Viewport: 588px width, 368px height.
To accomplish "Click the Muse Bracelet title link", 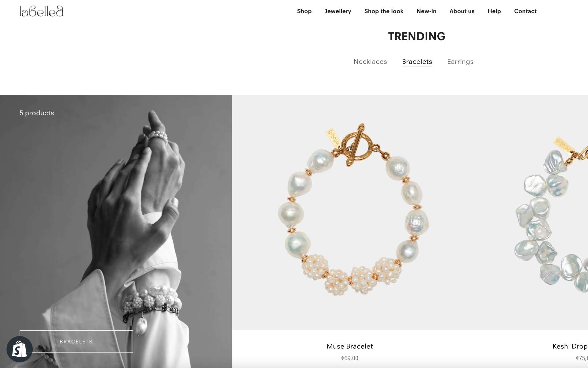I will tap(350, 346).
